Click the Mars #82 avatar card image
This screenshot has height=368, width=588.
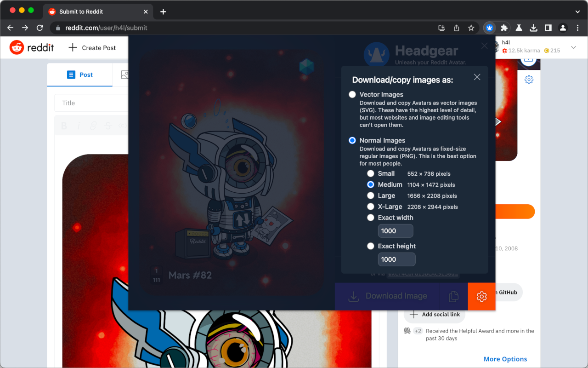232,172
